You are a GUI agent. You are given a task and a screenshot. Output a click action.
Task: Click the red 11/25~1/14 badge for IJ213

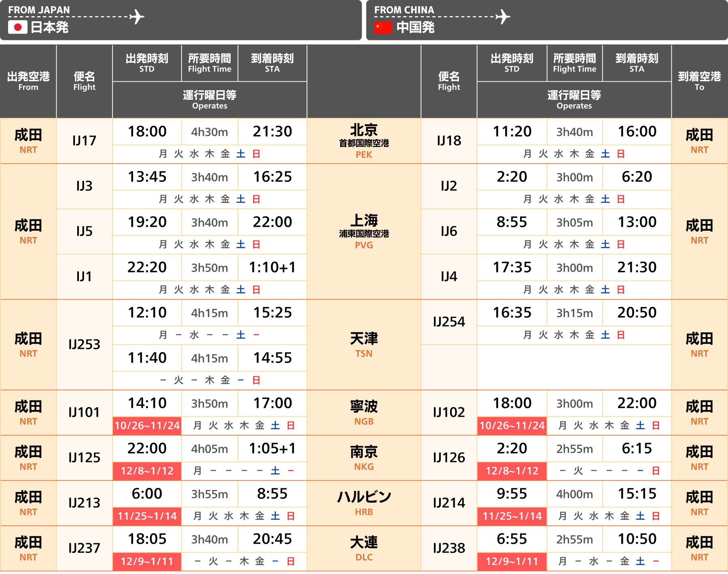click(x=147, y=516)
